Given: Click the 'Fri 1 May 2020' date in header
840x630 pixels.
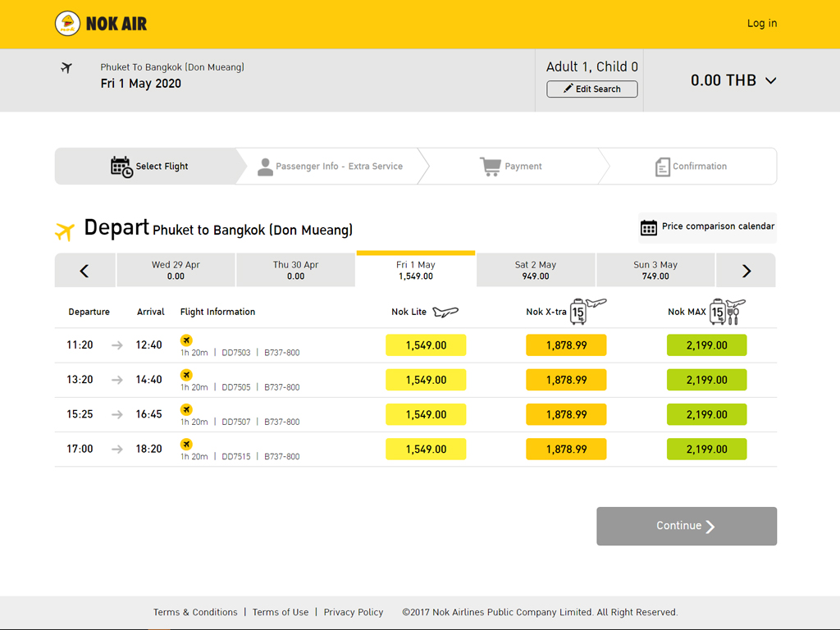Looking at the screenshot, I should pyautogui.click(x=141, y=84).
